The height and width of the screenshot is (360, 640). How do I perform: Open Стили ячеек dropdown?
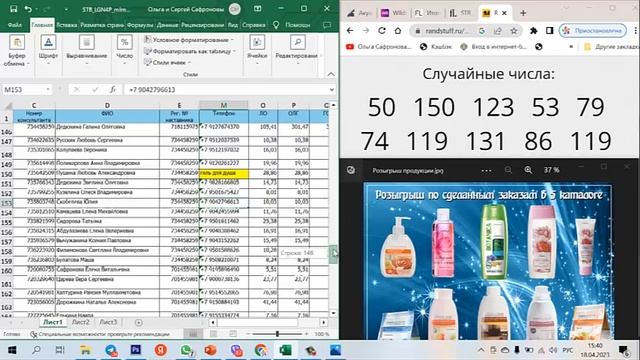[x=167, y=62]
